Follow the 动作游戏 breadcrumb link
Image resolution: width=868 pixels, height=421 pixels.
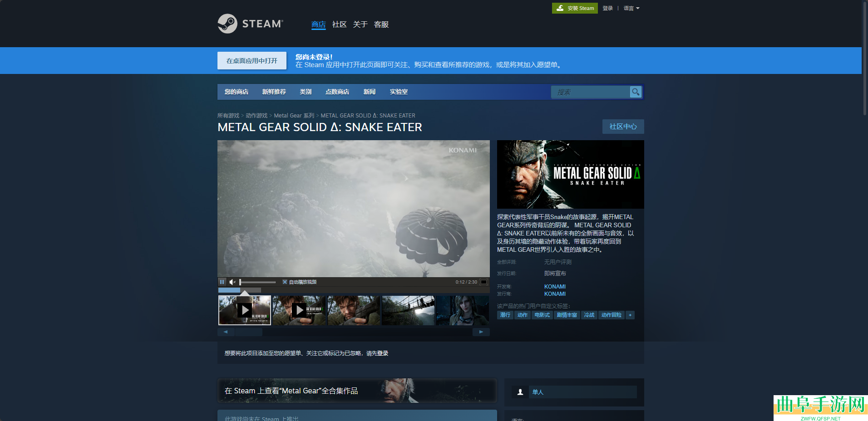coord(256,116)
